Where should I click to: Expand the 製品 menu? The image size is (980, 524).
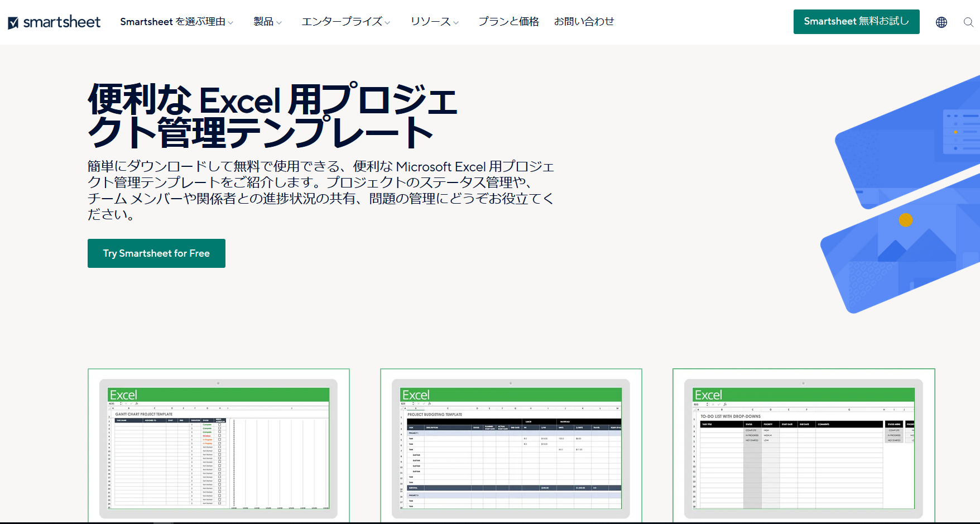click(x=267, y=22)
